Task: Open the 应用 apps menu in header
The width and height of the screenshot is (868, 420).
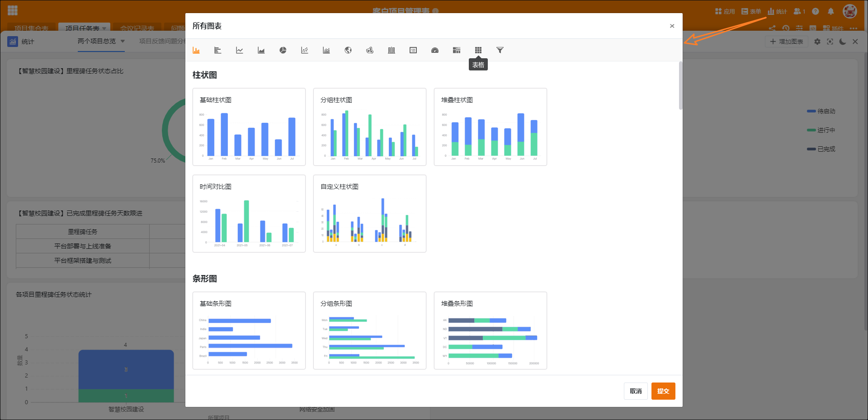Action: point(725,11)
